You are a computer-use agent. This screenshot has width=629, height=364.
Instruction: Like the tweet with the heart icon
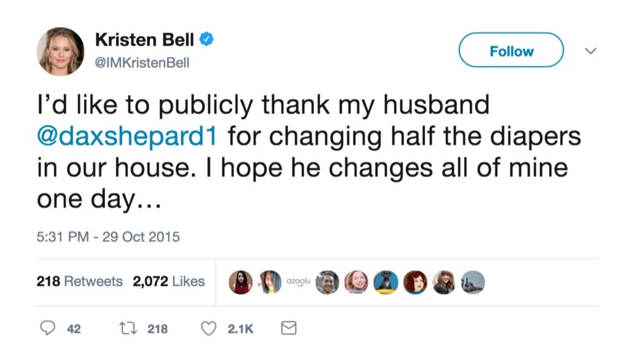pyautogui.click(x=207, y=328)
